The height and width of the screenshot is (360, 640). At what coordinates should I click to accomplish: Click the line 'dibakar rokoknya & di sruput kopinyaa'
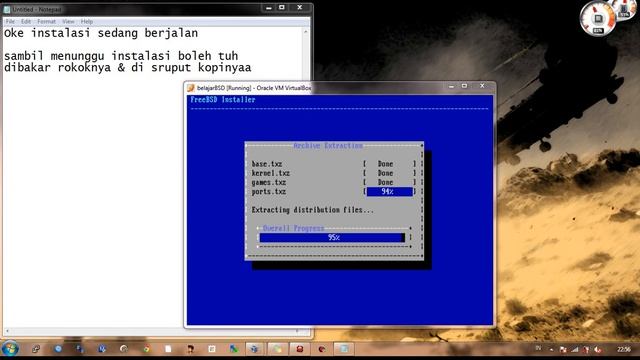tap(127, 67)
